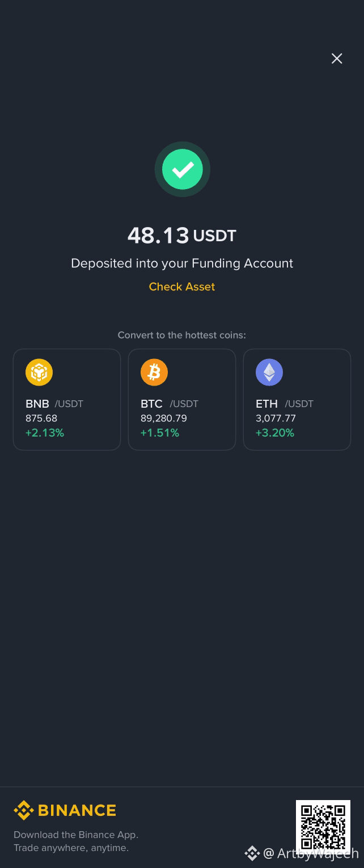
Task: Click the BNB coin logo
Action: coord(39,373)
